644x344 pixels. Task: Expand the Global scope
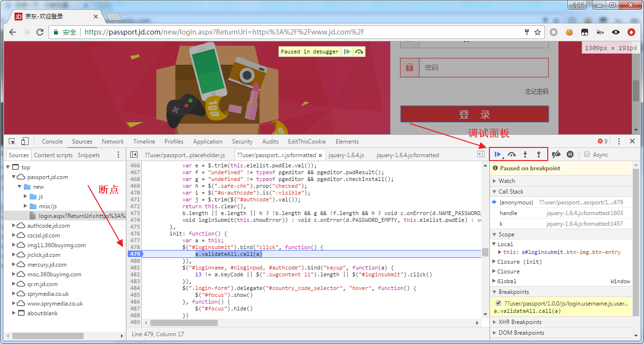point(494,281)
